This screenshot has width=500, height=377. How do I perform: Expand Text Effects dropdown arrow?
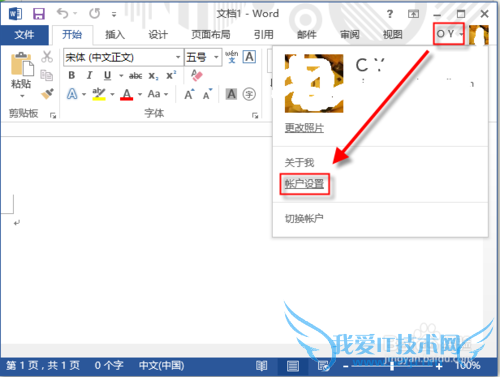click(x=84, y=95)
